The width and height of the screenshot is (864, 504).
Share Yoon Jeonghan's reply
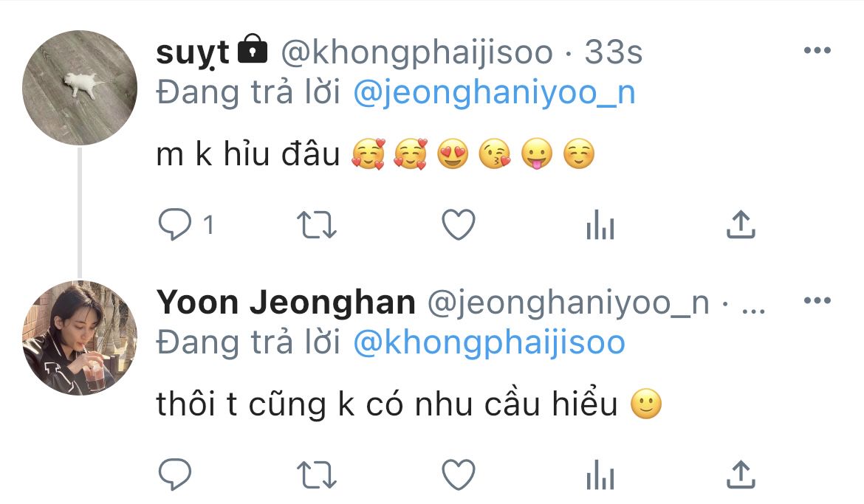(741, 474)
